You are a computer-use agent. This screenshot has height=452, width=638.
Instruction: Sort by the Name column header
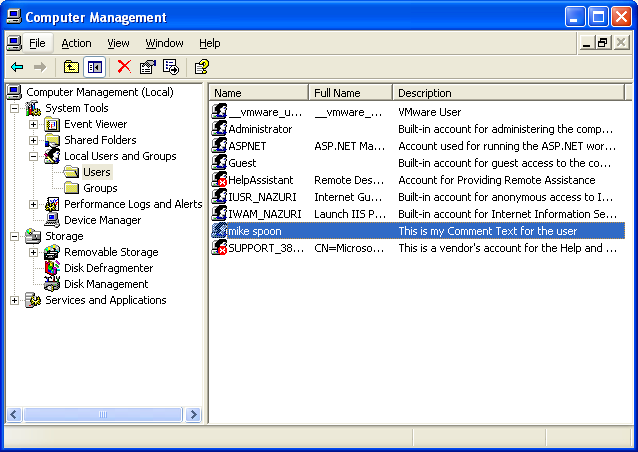(x=259, y=93)
